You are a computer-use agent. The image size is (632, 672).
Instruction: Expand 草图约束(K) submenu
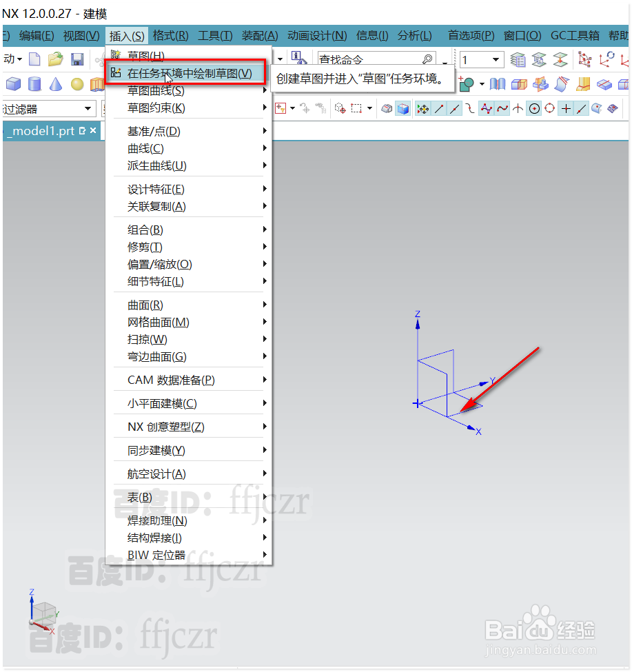pos(265,108)
